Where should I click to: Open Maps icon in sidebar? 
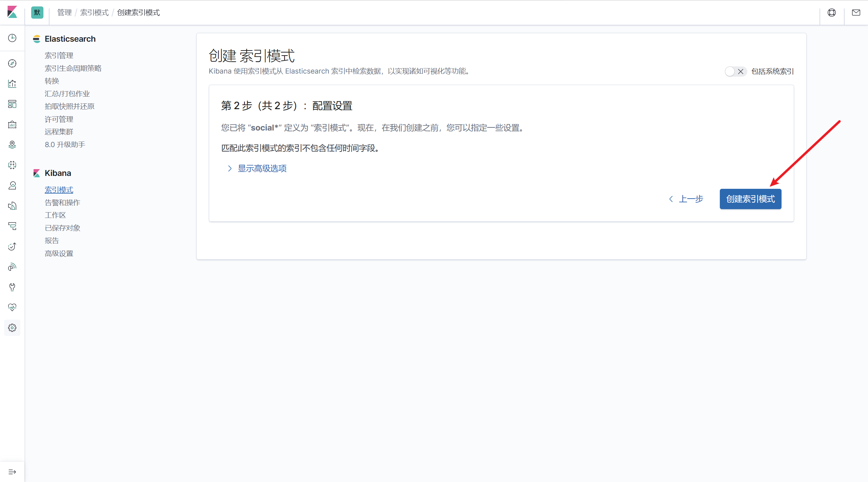12,145
